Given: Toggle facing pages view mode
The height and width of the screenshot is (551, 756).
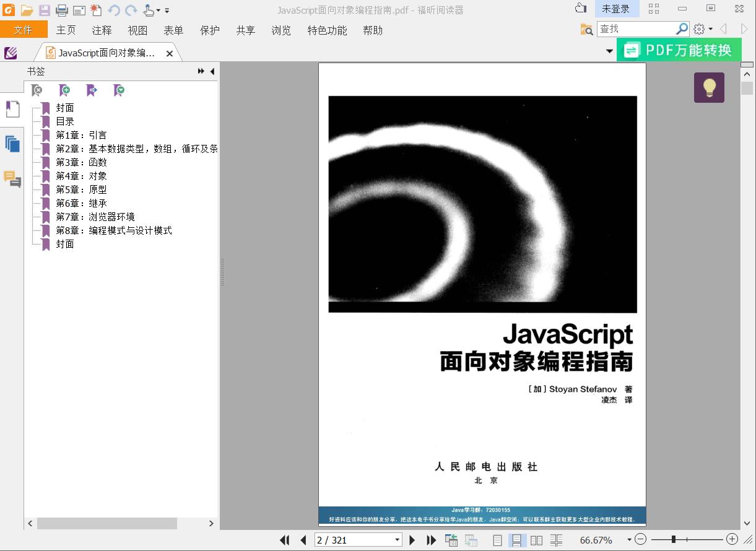Looking at the screenshot, I should 536,540.
